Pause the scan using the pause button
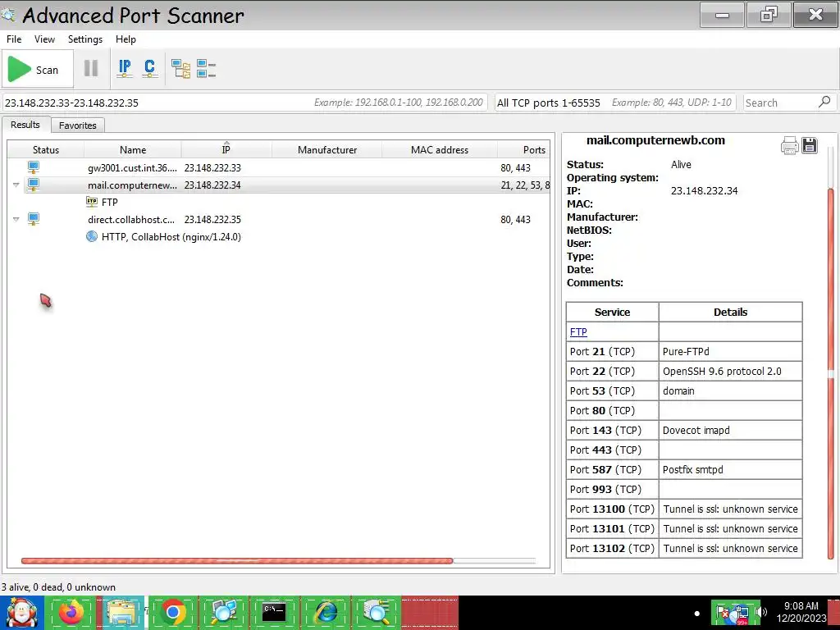Image resolution: width=840 pixels, height=630 pixels. [x=91, y=69]
